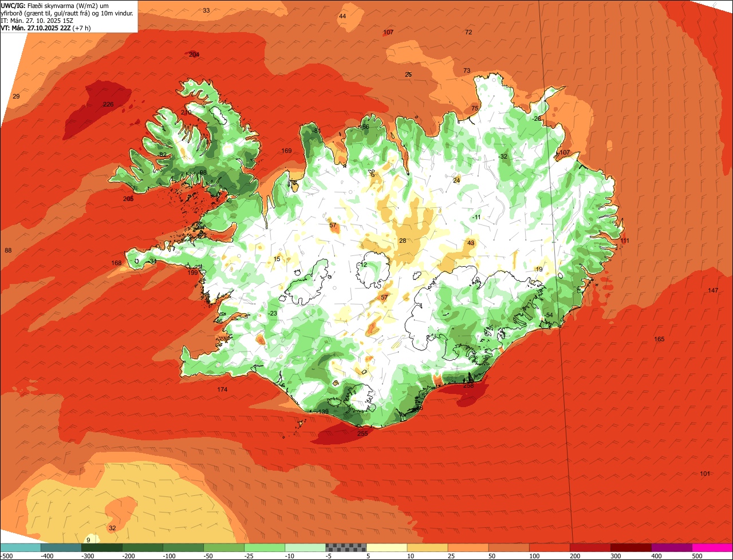The width and height of the screenshot is (733, 560).
Task: Click the value 19 in the eastern highlands
Action: coord(539,269)
